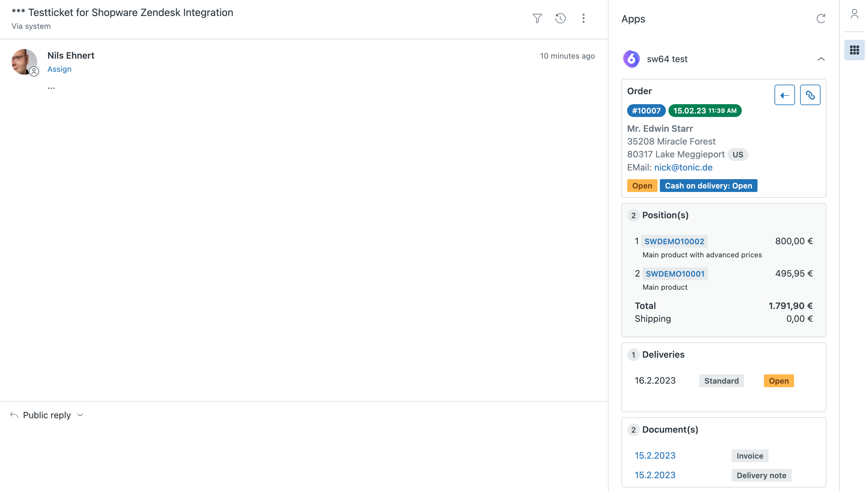This screenshot has width=868, height=491.
Task: Click customer name Mr. Edwin Starr
Action: tap(660, 129)
